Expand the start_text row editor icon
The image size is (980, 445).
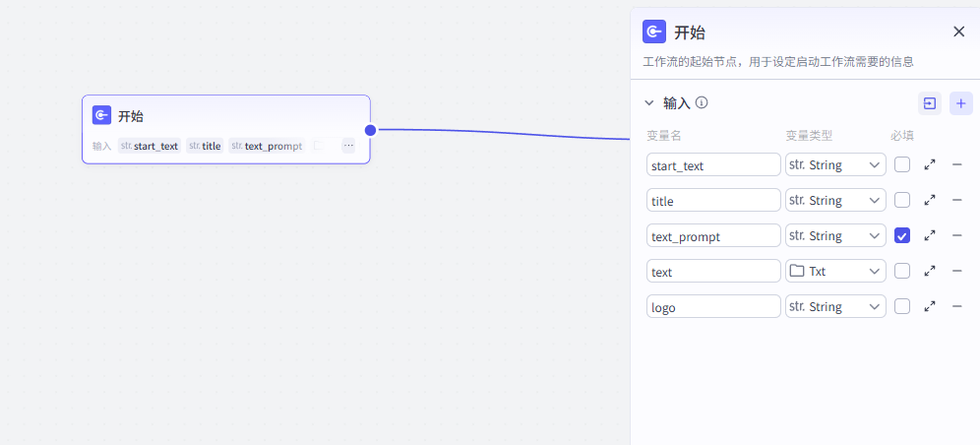[x=930, y=165]
